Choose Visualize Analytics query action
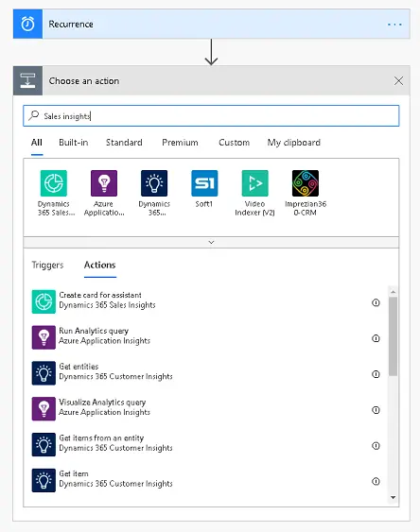This screenshot has height=532, width=420. 206,409
